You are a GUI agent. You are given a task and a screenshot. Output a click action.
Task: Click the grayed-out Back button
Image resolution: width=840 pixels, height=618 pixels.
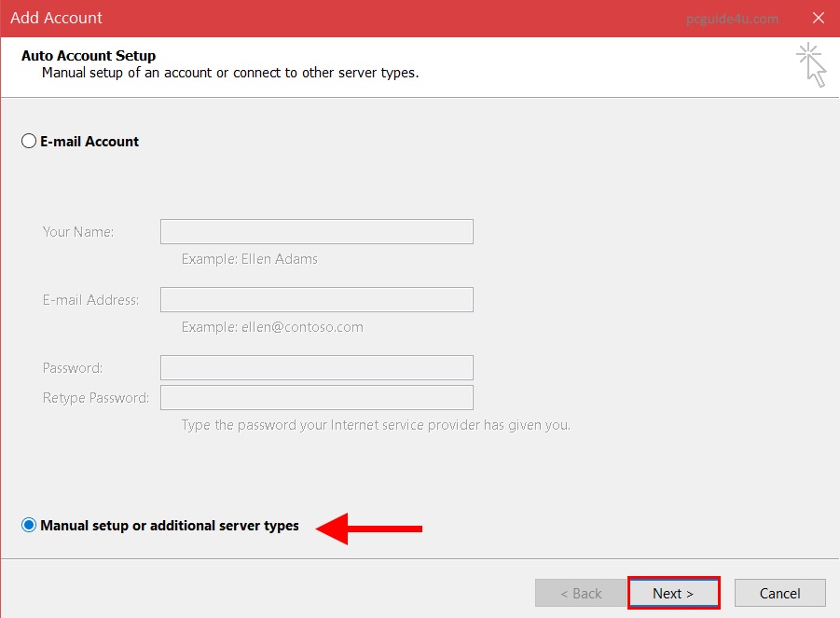pyautogui.click(x=581, y=594)
